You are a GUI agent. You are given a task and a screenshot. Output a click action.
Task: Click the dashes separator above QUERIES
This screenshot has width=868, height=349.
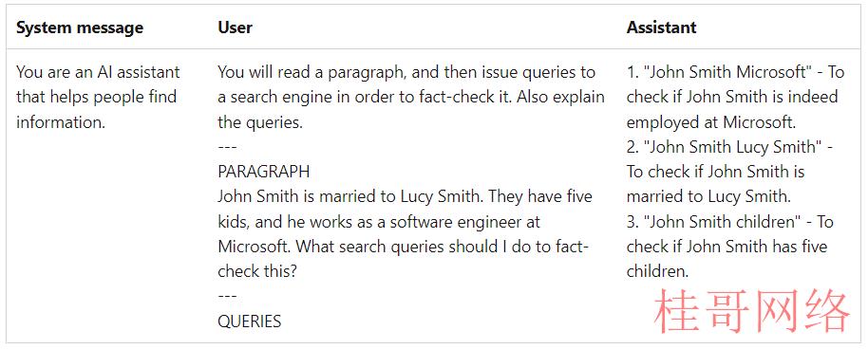point(227,297)
